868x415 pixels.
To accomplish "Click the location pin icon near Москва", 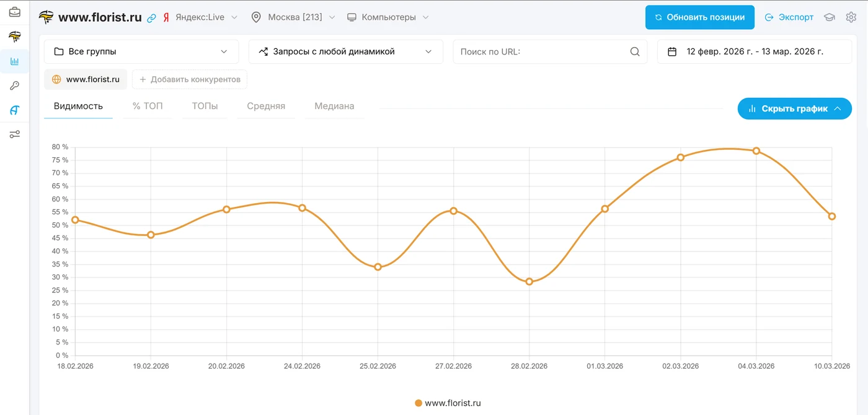I will 256,17.
